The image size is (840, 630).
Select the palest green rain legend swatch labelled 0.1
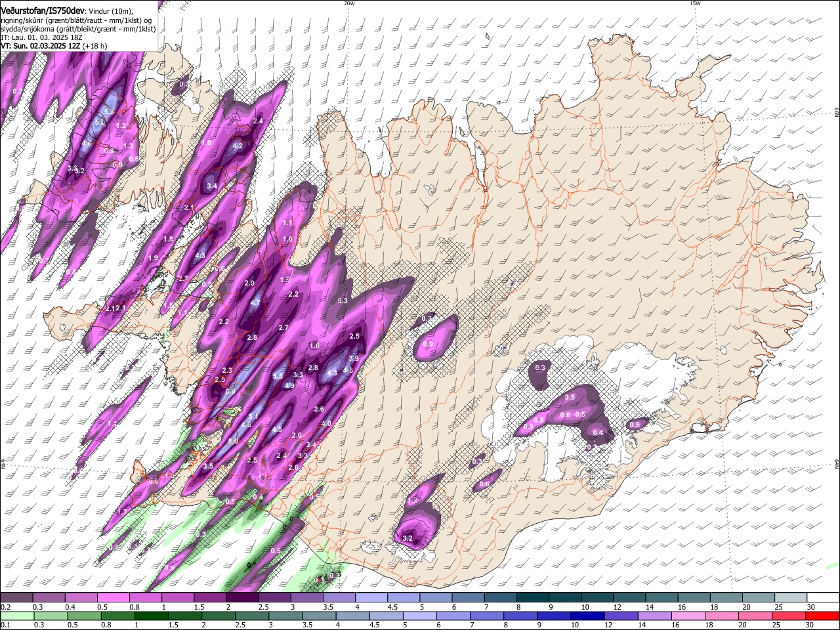coord(17,616)
